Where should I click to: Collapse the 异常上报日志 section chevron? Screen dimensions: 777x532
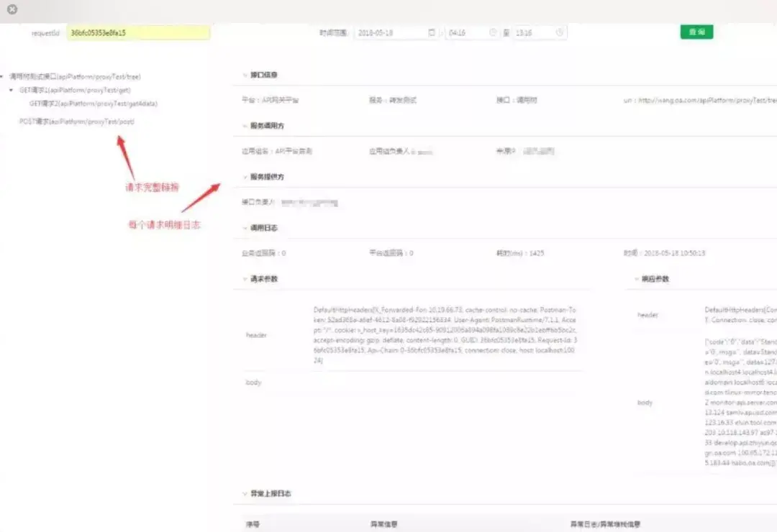tap(245, 494)
